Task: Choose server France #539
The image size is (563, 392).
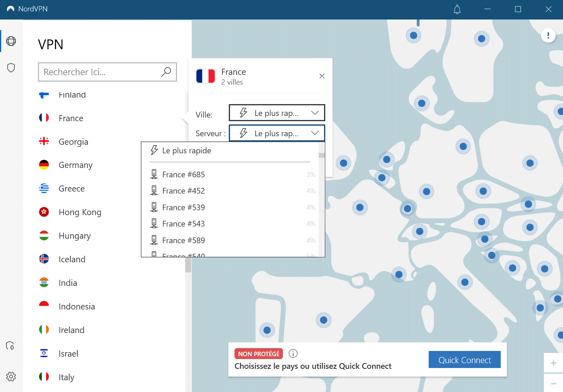Action: [x=230, y=207]
